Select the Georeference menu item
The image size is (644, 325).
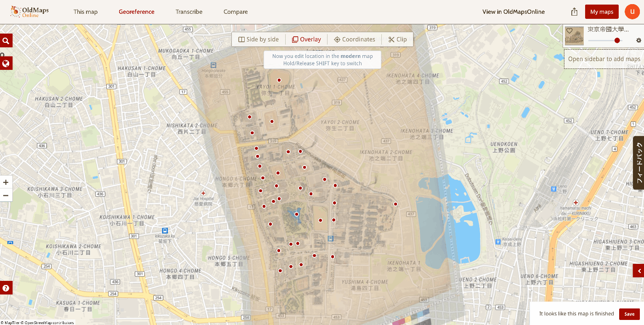137,12
